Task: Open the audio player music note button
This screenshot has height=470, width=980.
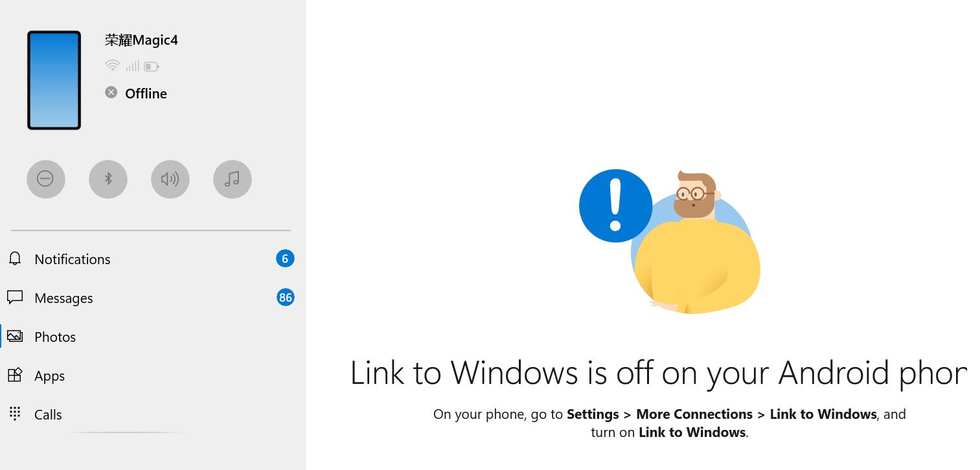Action: pyautogui.click(x=232, y=179)
